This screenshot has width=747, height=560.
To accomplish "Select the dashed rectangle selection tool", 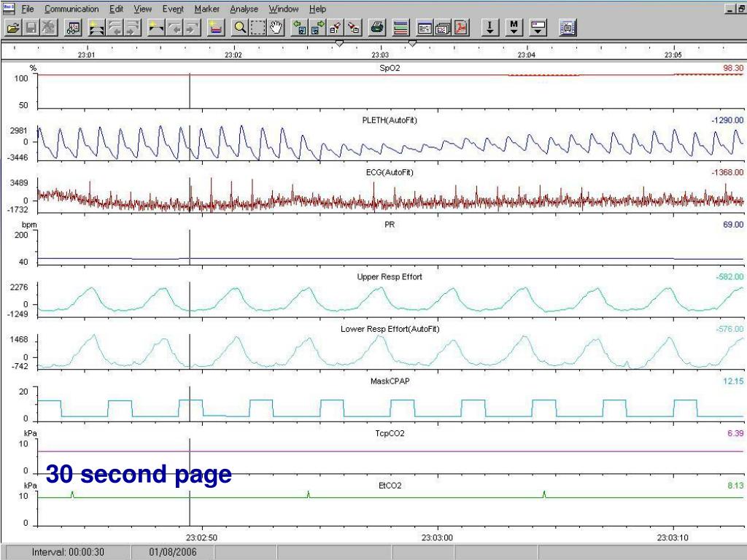I will tap(258, 28).
